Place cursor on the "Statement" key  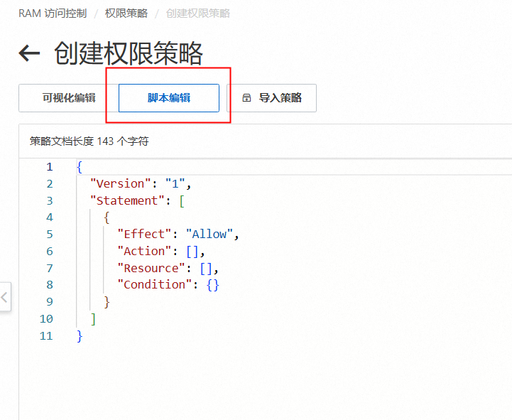click(x=127, y=201)
